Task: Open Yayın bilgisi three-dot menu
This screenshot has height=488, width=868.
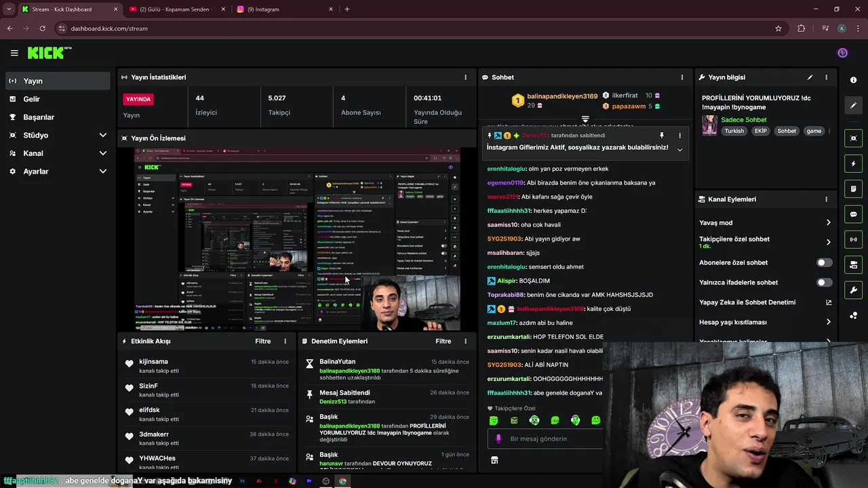Action: [x=826, y=77]
